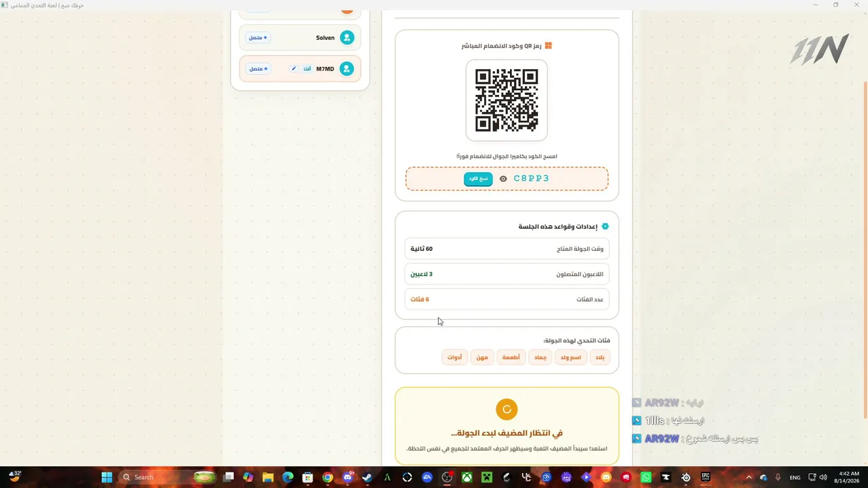Open Microsoft Store from taskbar

click(307, 477)
